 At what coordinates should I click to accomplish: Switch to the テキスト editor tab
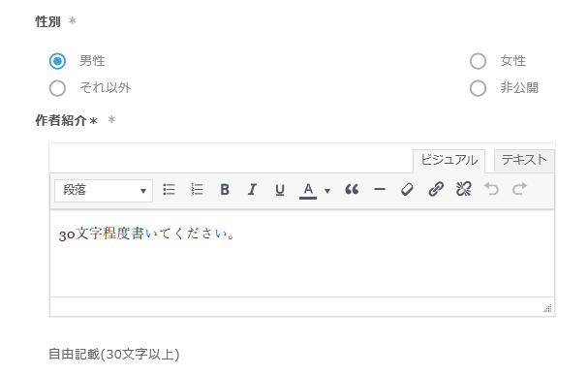[x=524, y=160]
